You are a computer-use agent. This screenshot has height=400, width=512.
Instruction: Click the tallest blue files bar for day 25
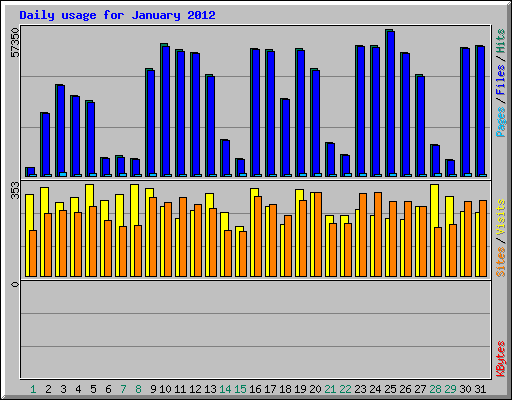[x=391, y=103]
